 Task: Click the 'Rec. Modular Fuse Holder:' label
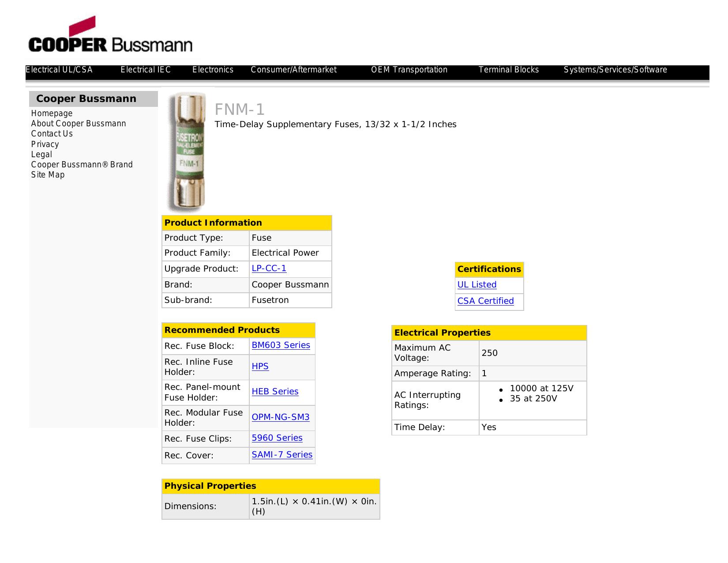[x=203, y=418]
